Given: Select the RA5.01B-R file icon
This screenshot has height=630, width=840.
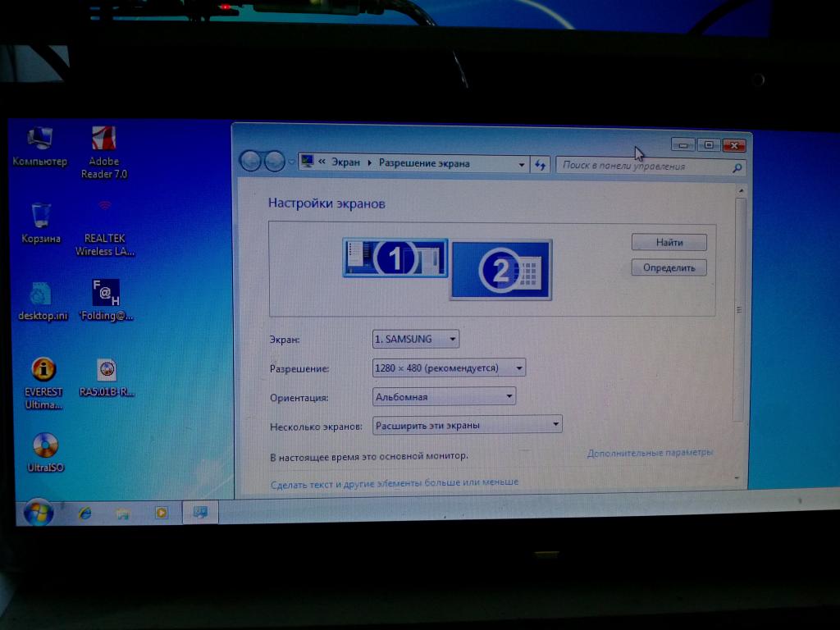Looking at the screenshot, I should [107, 377].
